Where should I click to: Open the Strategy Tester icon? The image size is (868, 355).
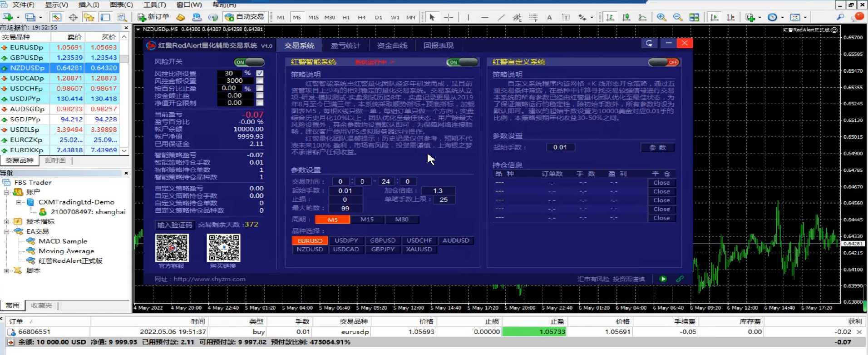(122, 17)
